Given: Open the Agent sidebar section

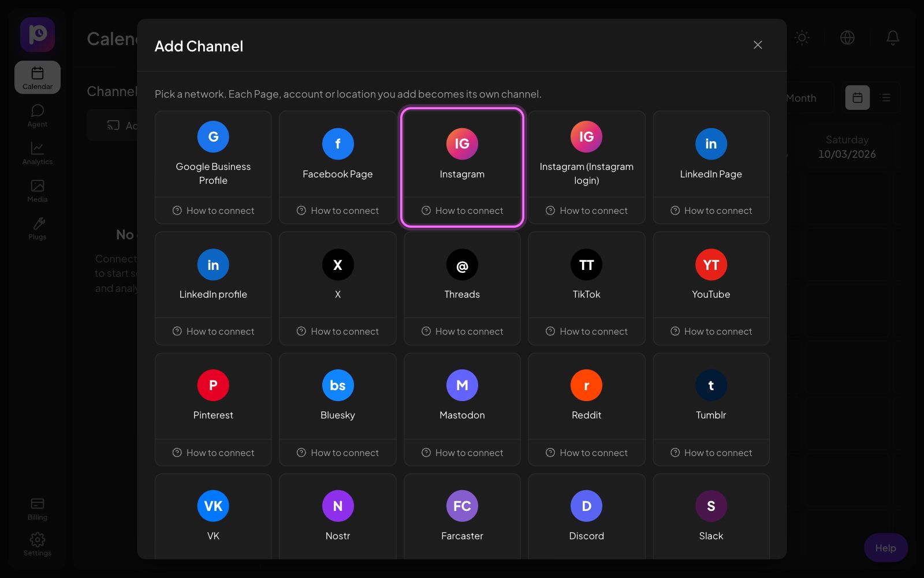Looking at the screenshot, I should pyautogui.click(x=38, y=116).
